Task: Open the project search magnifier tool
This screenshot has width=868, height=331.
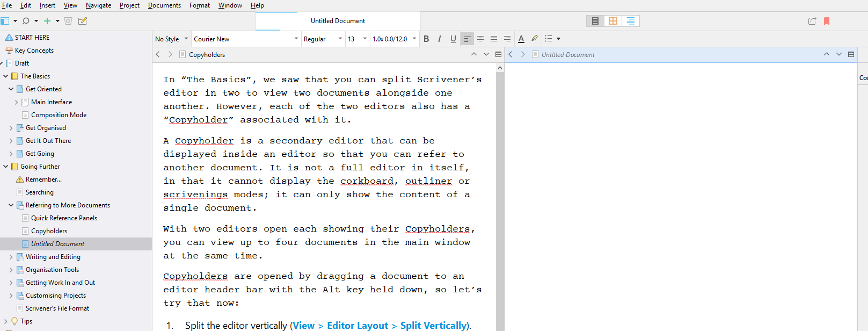Action: (26, 21)
